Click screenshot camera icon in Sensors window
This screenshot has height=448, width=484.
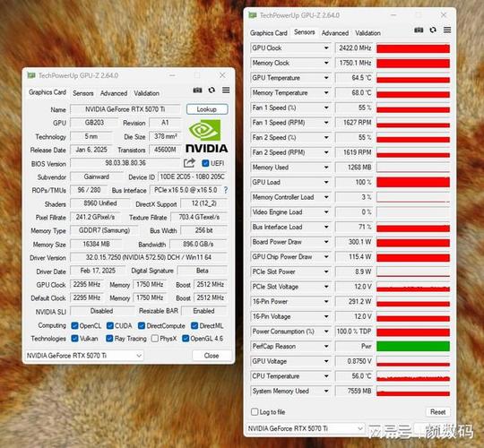click(419, 30)
